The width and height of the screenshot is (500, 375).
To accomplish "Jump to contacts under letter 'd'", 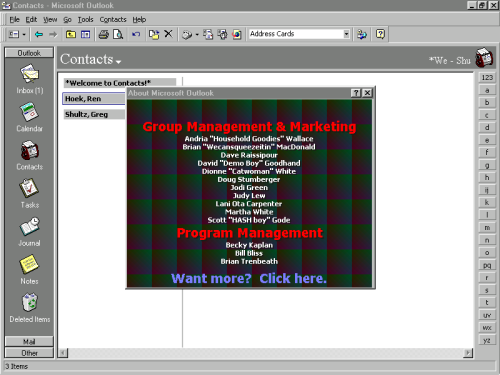I will (x=487, y=127).
